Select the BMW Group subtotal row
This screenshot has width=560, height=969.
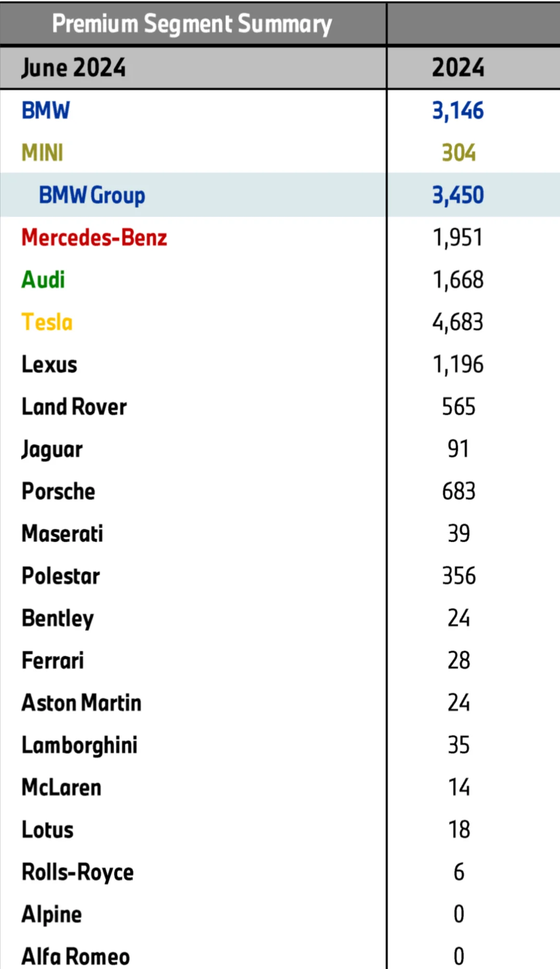tap(280, 195)
